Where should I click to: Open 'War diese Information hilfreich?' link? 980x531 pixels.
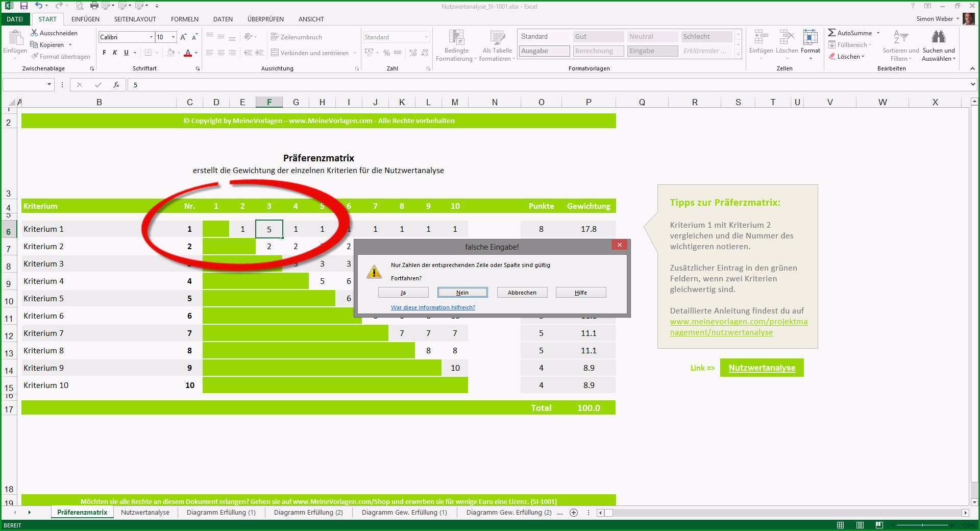433,307
